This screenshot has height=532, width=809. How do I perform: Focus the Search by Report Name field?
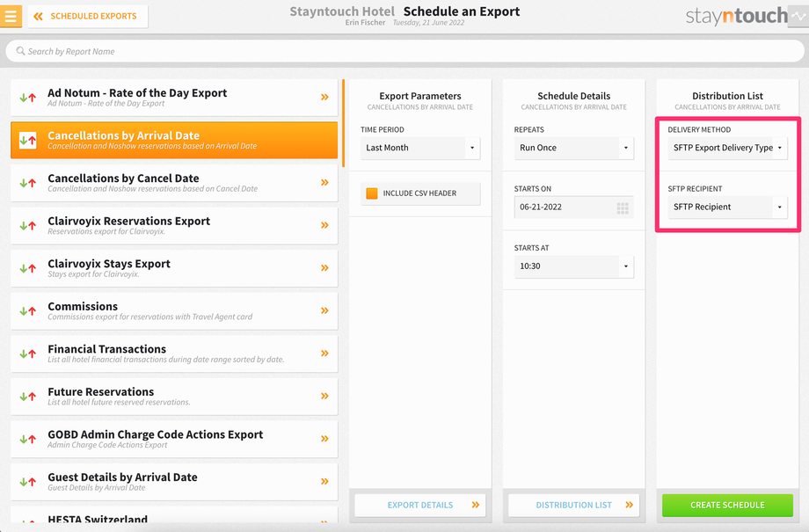(404, 51)
